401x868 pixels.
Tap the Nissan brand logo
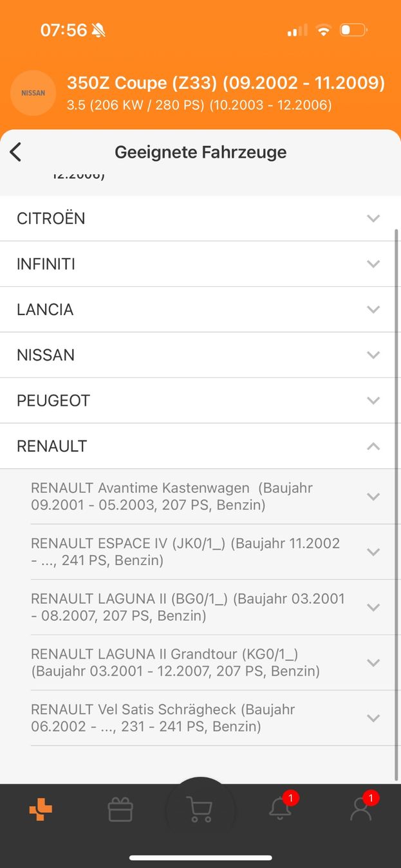point(33,93)
